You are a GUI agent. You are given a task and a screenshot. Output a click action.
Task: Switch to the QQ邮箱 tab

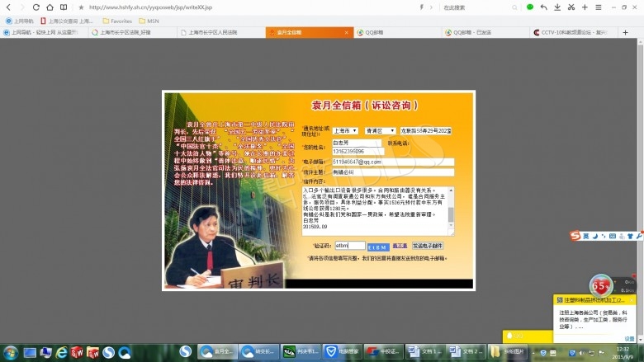pyautogui.click(x=381, y=33)
